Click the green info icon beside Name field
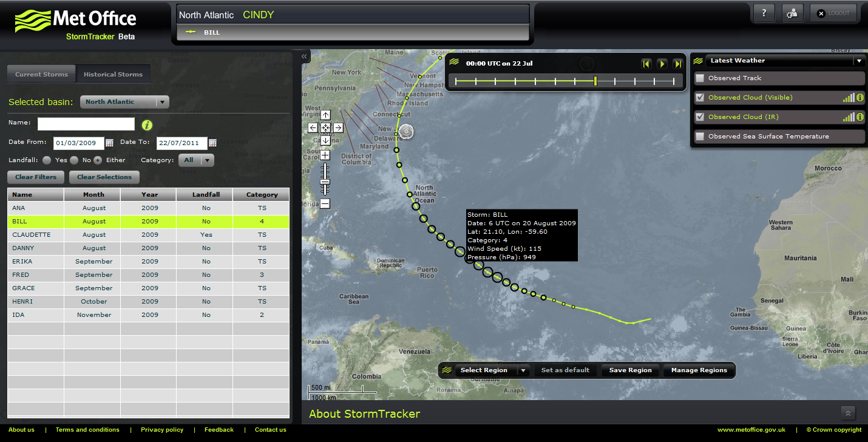This screenshot has height=442, width=868. [146, 124]
